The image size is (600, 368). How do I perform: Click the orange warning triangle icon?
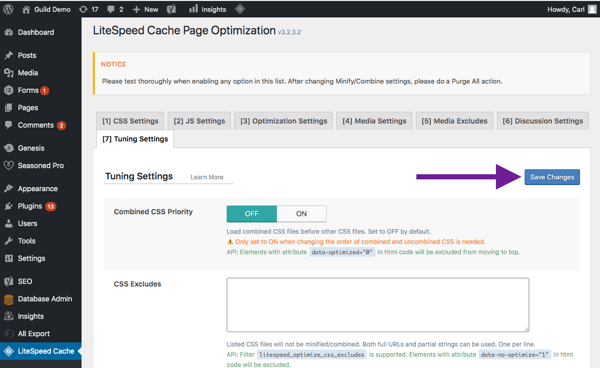(230, 242)
